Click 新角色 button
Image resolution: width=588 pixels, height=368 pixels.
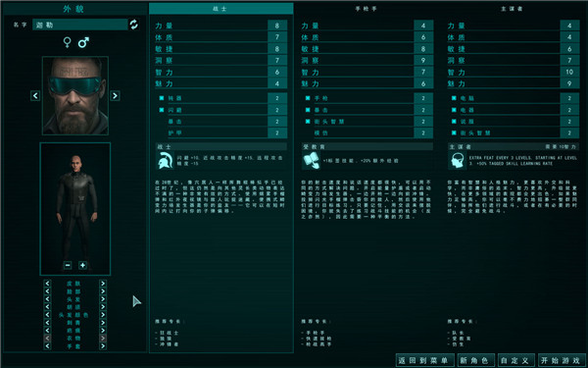476,360
